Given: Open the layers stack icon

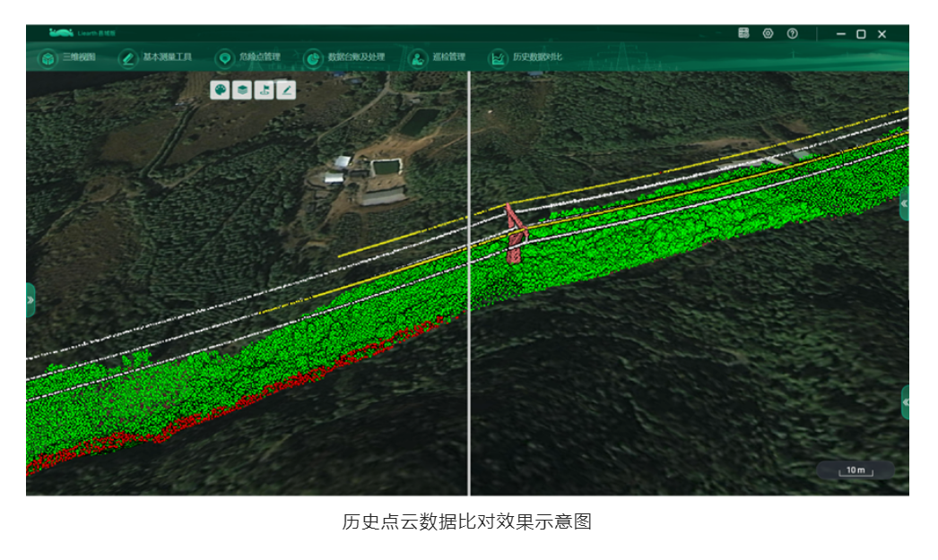Looking at the screenshot, I should click(x=242, y=90).
